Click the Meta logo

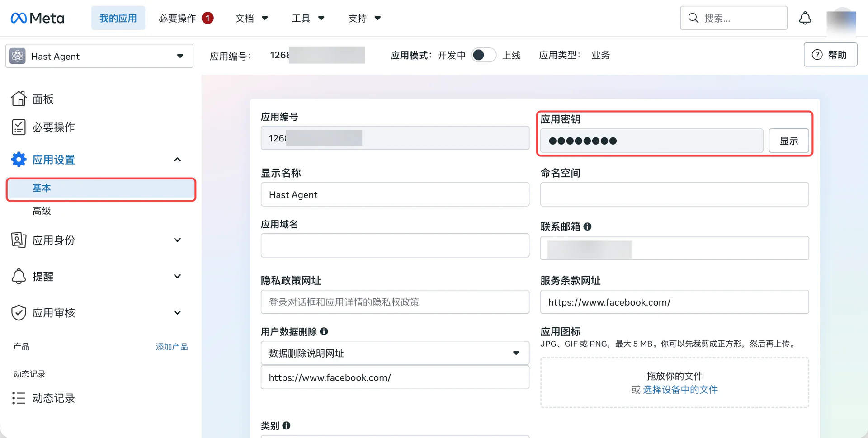click(x=38, y=18)
